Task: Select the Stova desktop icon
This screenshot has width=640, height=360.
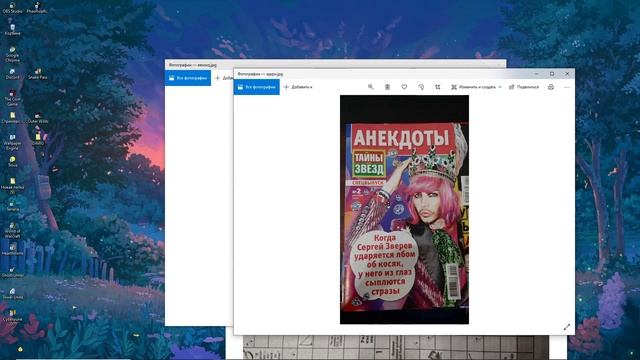Action: tap(13, 162)
